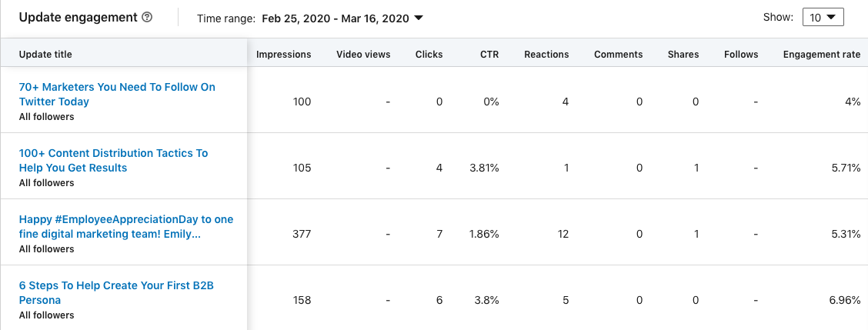Click the CTR column header
868x330 pixels.
(489, 55)
